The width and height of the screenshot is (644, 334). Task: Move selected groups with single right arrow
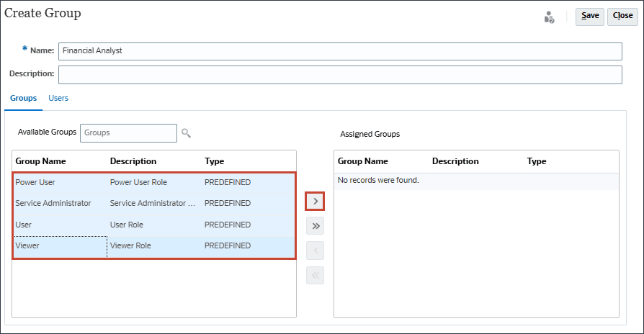[x=315, y=201]
